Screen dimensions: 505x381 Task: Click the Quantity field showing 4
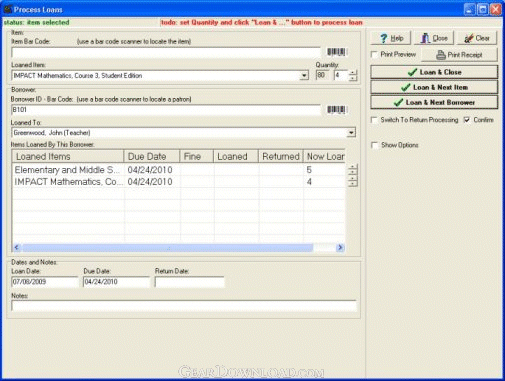[x=341, y=76]
